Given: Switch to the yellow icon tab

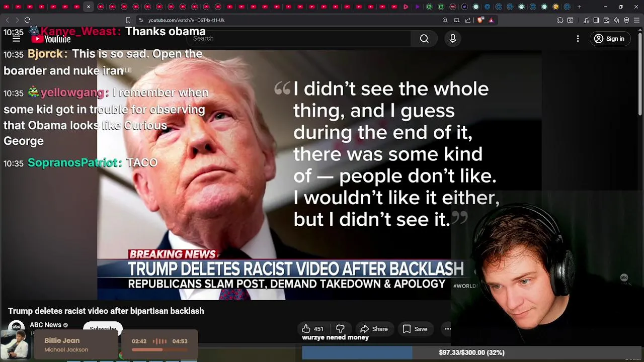Looking at the screenshot, I should coord(556,7).
